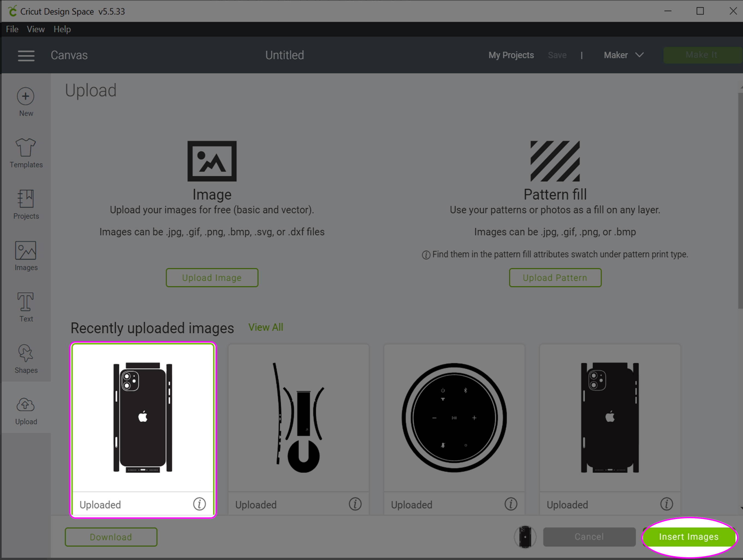Open the Shapes panel
The image size is (743, 560).
pyautogui.click(x=26, y=359)
